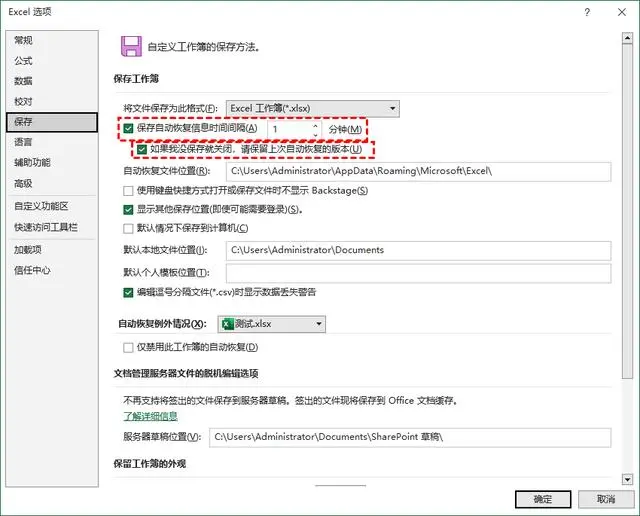Enable 使用键盘快捷方式不显示 Backstage checkbox

pos(128,191)
